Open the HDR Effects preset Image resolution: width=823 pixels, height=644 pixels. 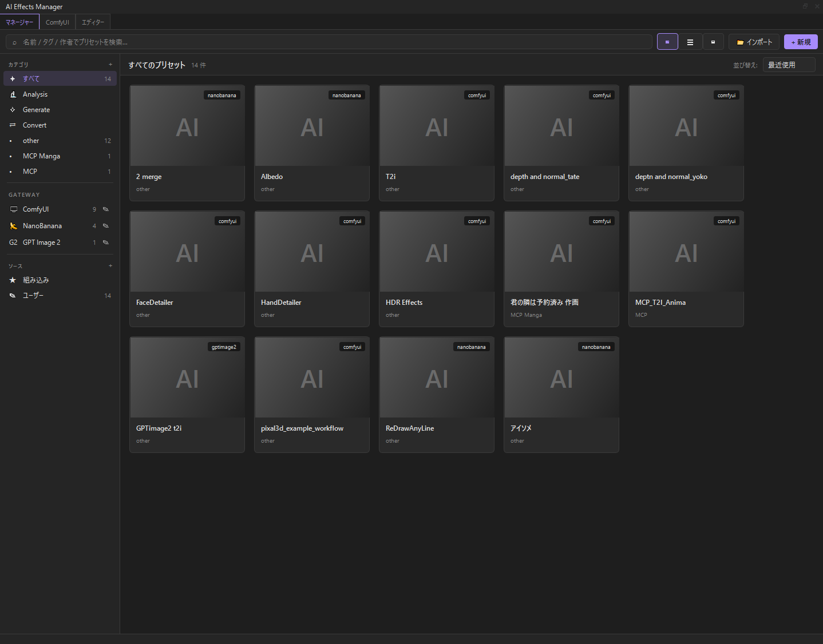coord(437,269)
